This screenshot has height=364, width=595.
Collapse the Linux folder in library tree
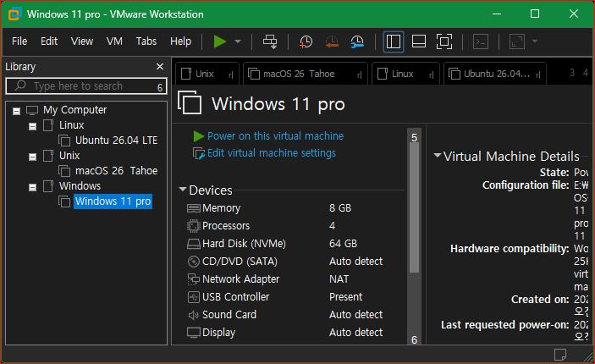pyautogui.click(x=33, y=126)
